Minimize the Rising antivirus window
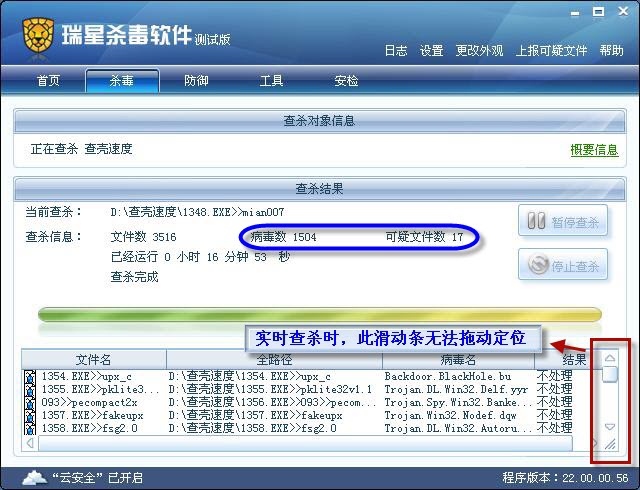Screen dimensions: 640x490 click(575, 13)
